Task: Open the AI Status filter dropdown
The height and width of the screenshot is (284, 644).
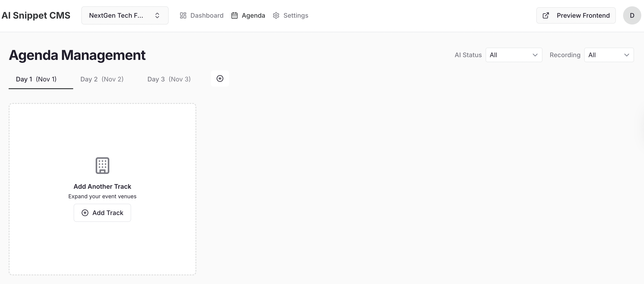Action: click(x=514, y=55)
